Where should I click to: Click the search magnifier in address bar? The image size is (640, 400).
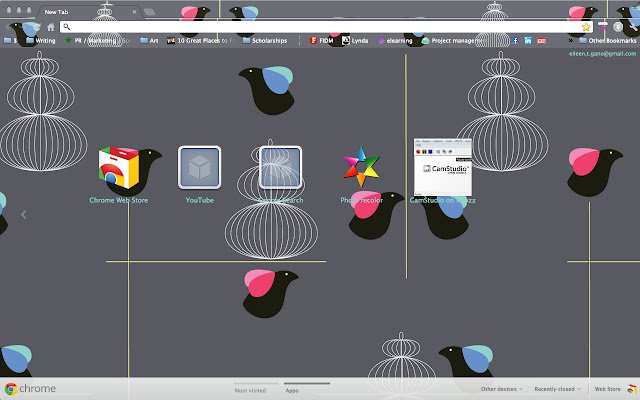(67, 27)
